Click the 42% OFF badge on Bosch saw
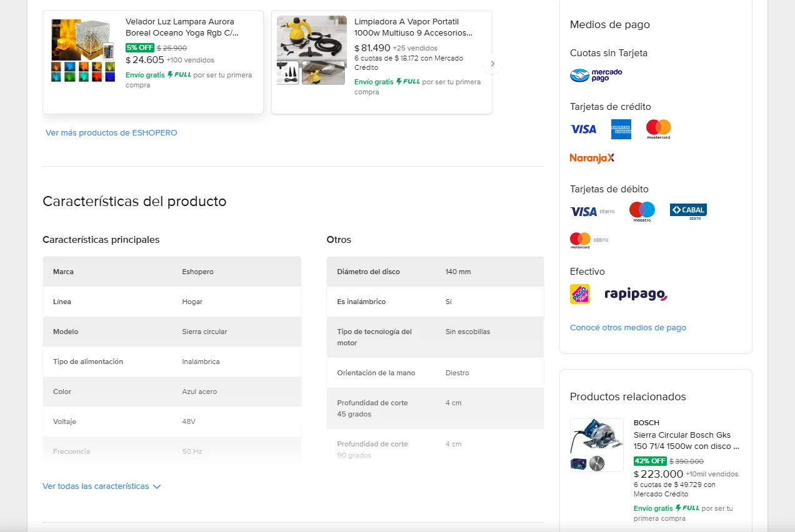 pos(650,461)
